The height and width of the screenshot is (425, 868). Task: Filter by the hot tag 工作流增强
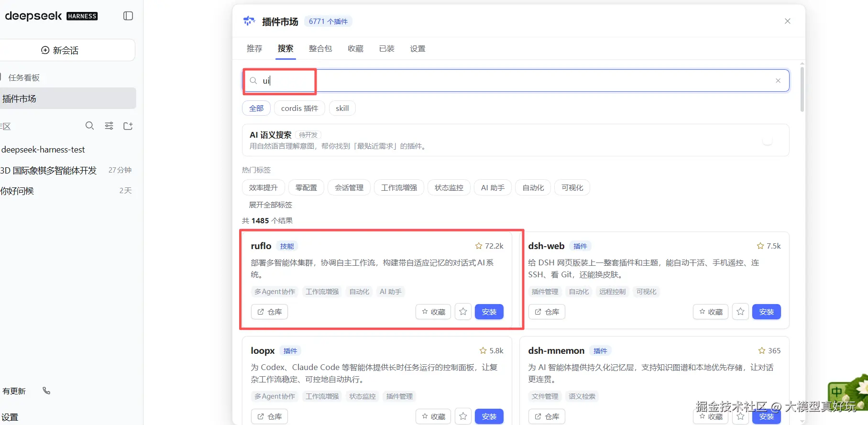point(399,187)
